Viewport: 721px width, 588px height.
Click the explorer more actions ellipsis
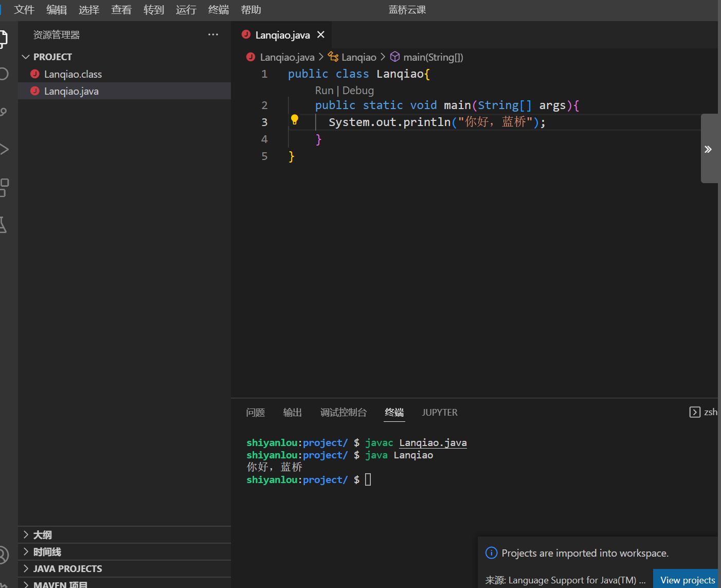(213, 34)
